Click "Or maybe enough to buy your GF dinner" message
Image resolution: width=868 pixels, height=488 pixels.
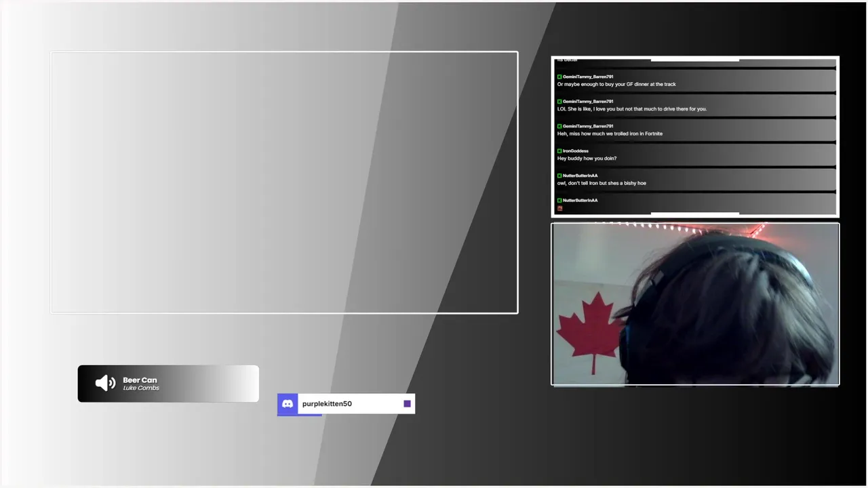pos(616,85)
